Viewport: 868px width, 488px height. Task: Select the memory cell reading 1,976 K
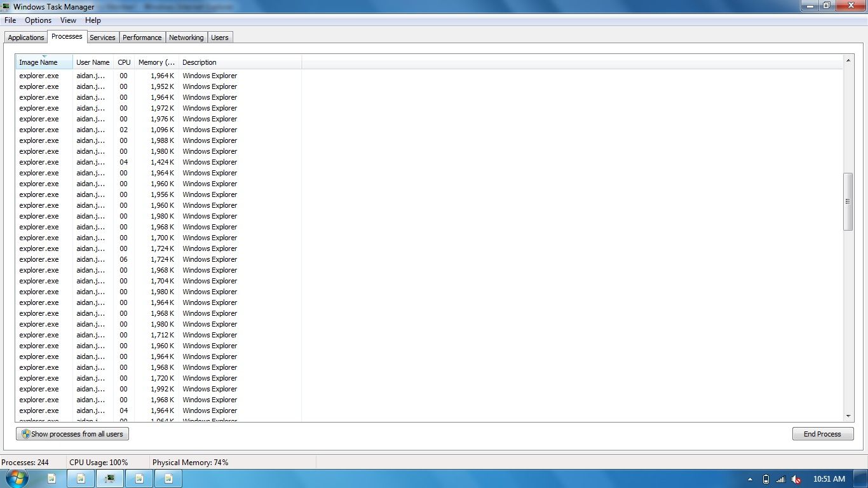(x=162, y=119)
